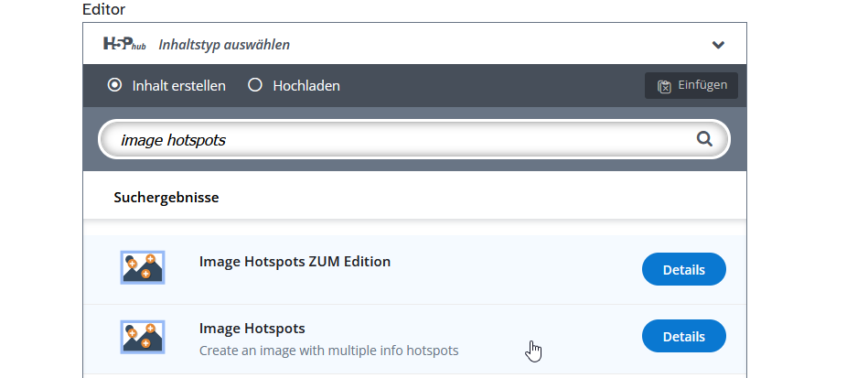The image size is (868, 378).
Task: Open Details for standard Image Hotspots
Action: (683, 337)
